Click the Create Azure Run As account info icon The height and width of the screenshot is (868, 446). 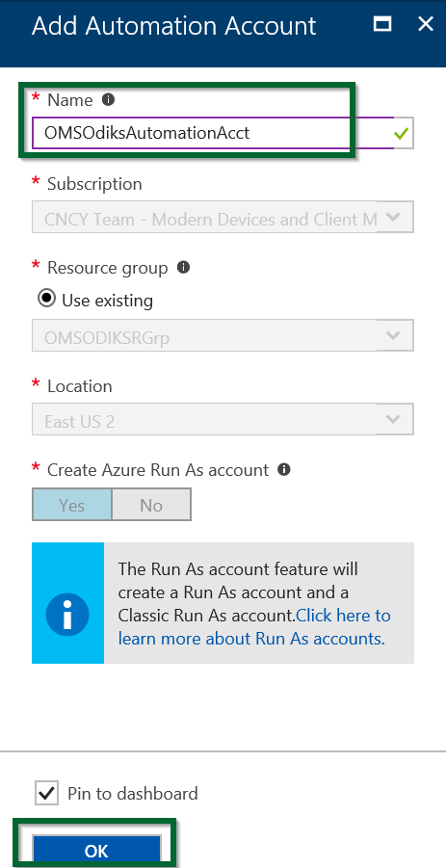284,469
